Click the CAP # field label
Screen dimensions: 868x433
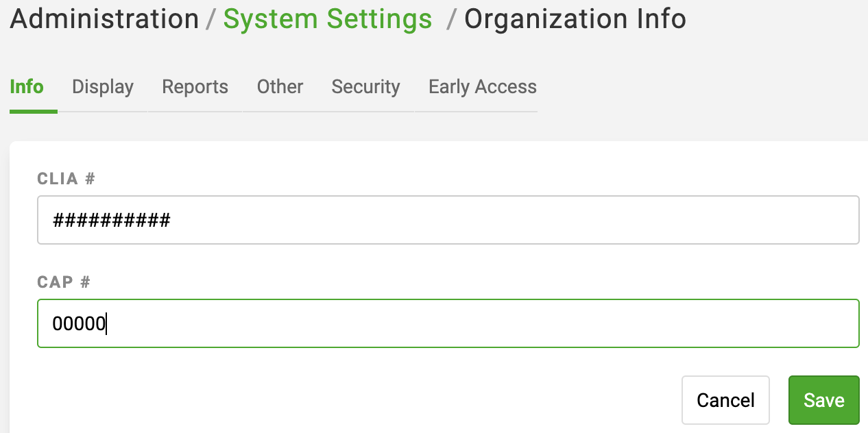(x=64, y=282)
